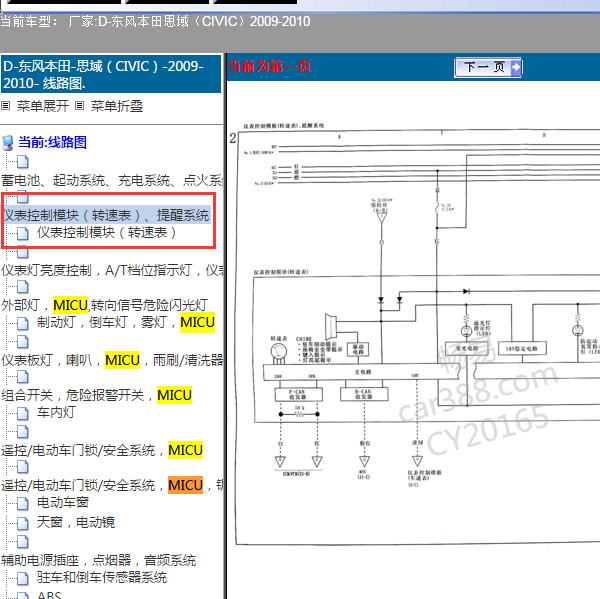
Task: Open the 电动车窗 diagram
Action: [63, 503]
